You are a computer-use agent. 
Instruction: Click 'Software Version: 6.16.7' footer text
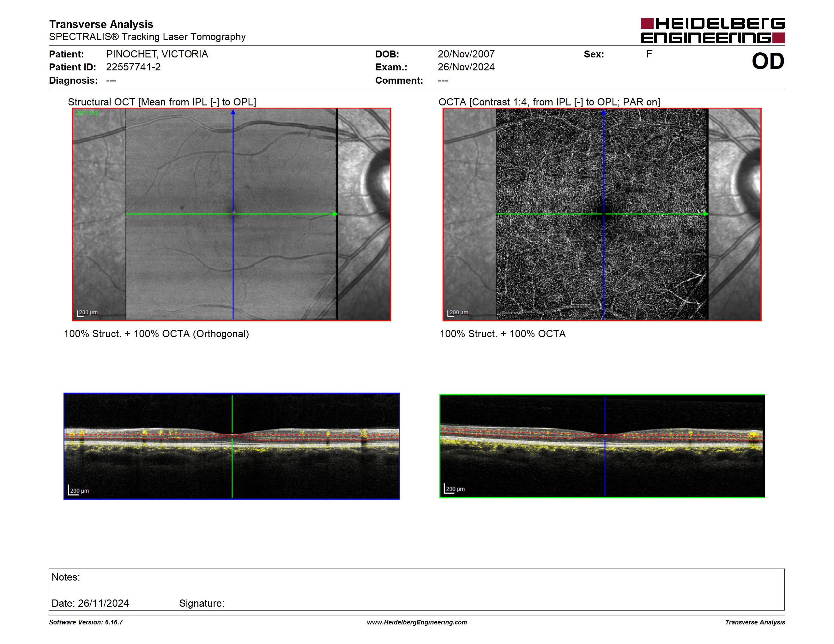click(x=86, y=622)
